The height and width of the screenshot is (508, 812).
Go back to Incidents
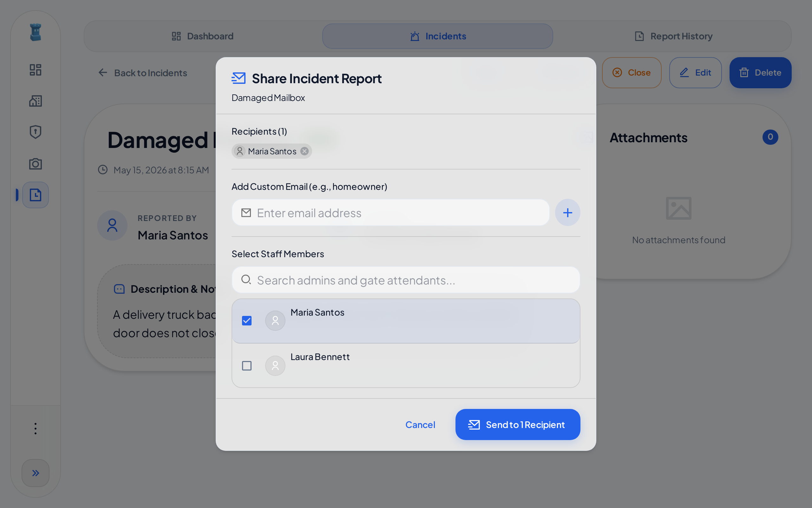point(143,73)
